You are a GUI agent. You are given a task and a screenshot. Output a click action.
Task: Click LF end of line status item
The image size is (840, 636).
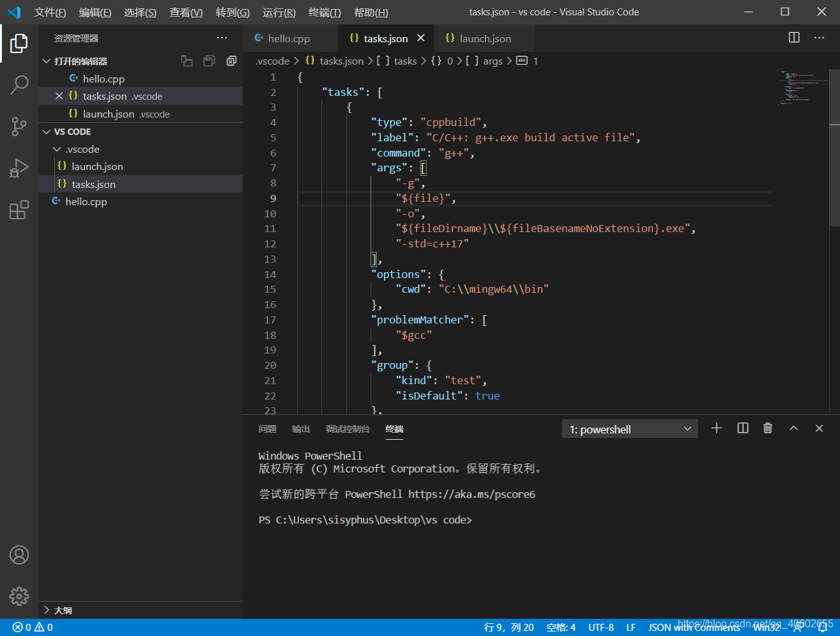(631, 627)
